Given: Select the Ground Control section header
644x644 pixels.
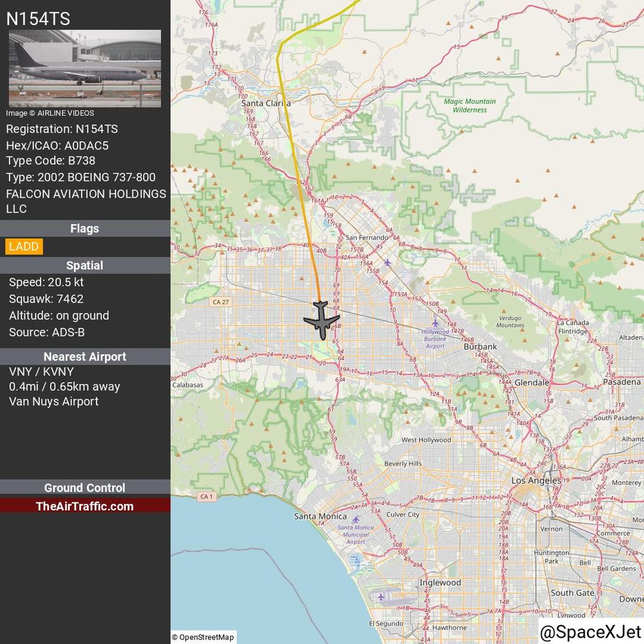Looking at the screenshot, I should [x=85, y=488].
